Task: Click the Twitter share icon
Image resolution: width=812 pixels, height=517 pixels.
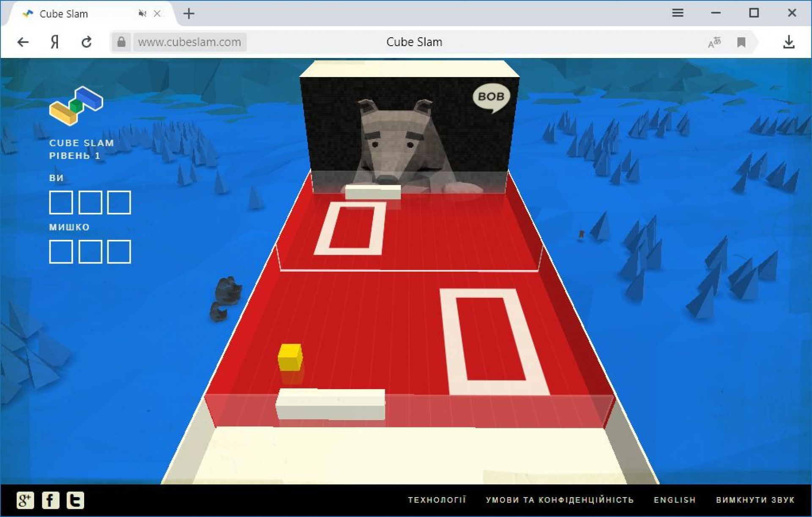Action: [75, 500]
